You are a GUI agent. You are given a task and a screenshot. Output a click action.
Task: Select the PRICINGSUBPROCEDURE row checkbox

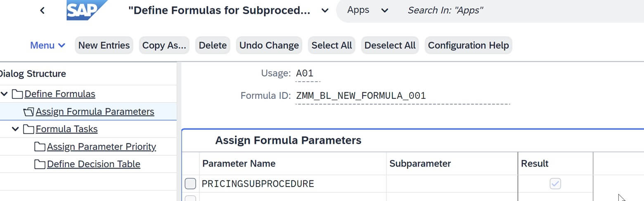click(x=190, y=184)
